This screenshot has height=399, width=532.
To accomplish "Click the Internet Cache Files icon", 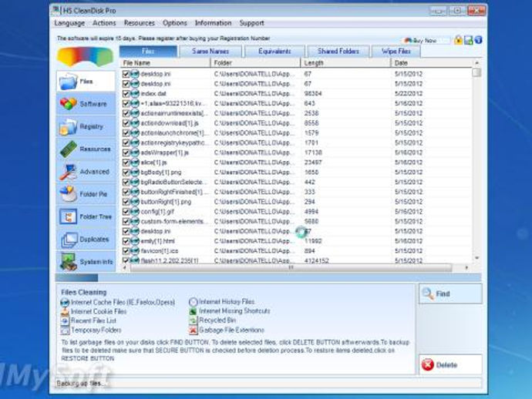I will click(65, 303).
